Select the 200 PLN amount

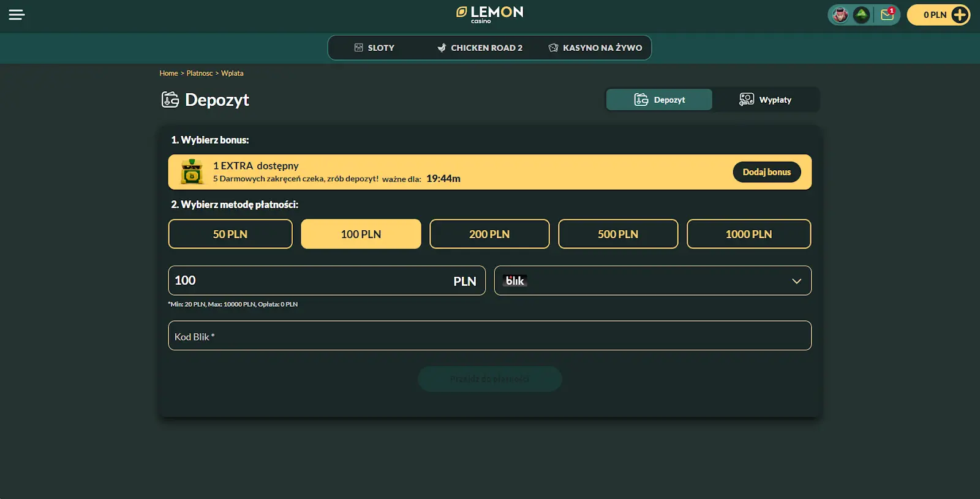point(489,234)
